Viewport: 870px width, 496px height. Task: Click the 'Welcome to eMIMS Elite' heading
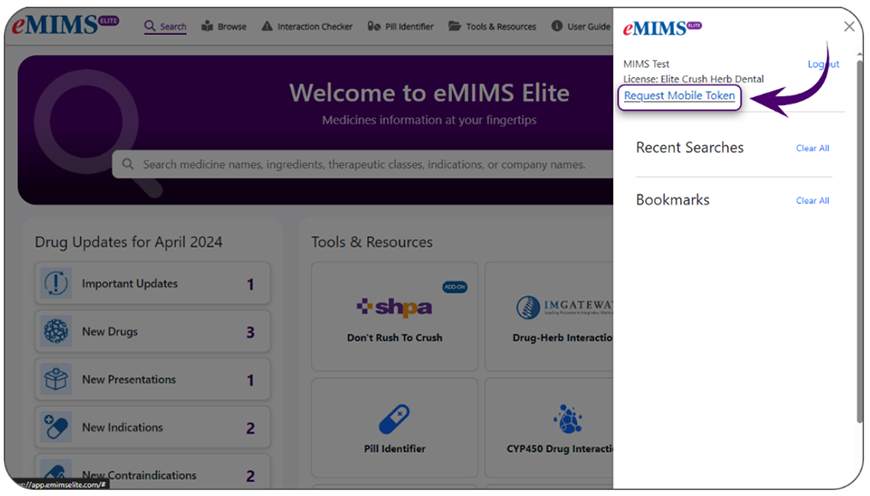(429, 93)
